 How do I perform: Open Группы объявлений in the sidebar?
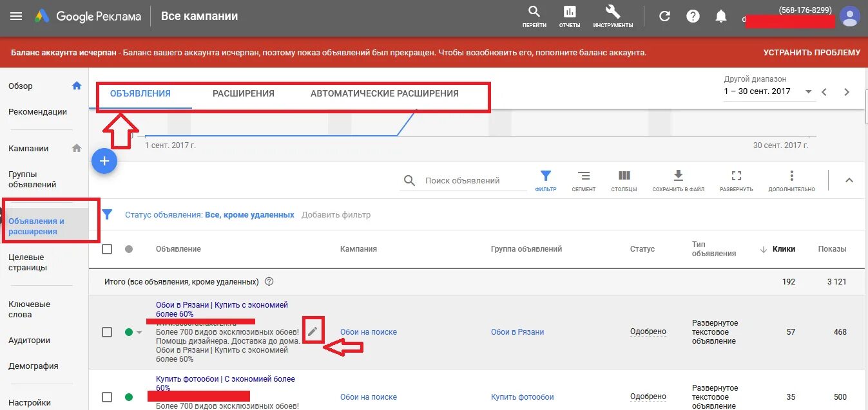pyautogui.click(x=32, y=179)
